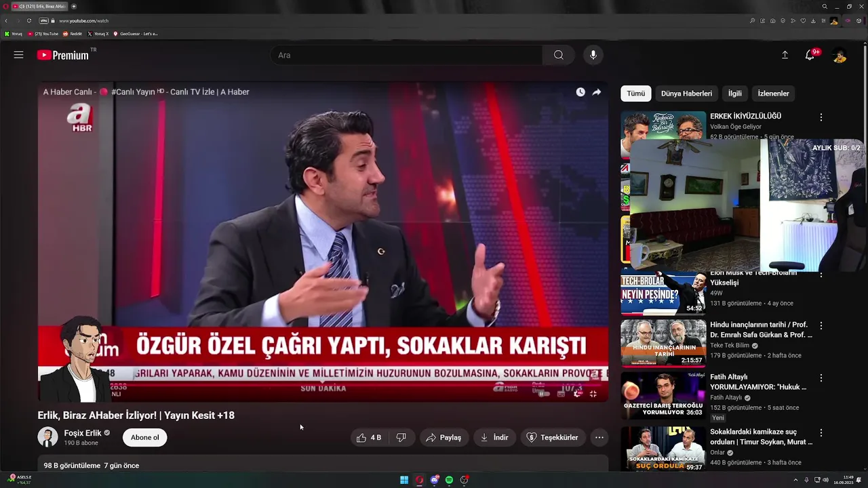This screenshot has width=868, height=488.
Task: Reload the page in the browser
Action: [x=29, y=21]
